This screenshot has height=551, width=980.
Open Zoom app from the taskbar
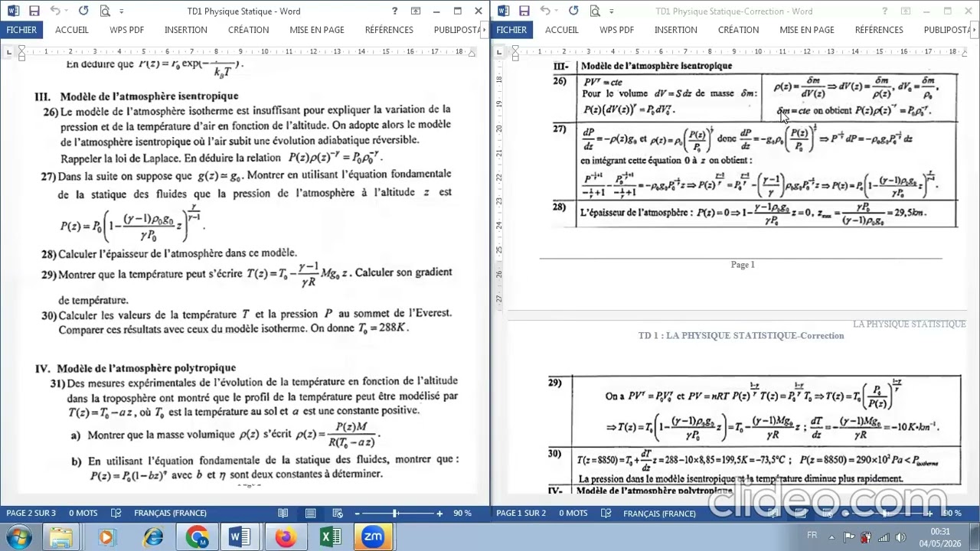point(373,537)
